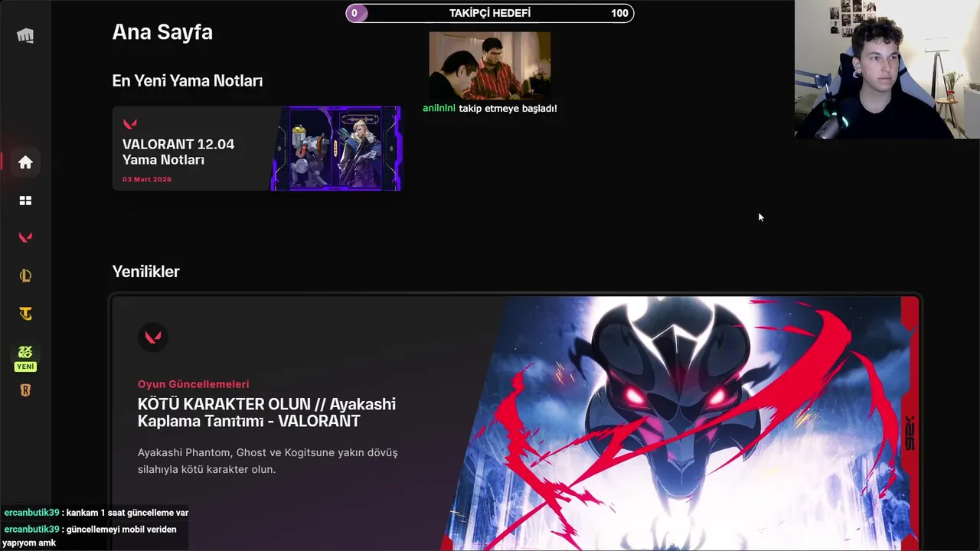Click ercanbutik39 chat message about 1 saat güncelleme

(96, 513)
